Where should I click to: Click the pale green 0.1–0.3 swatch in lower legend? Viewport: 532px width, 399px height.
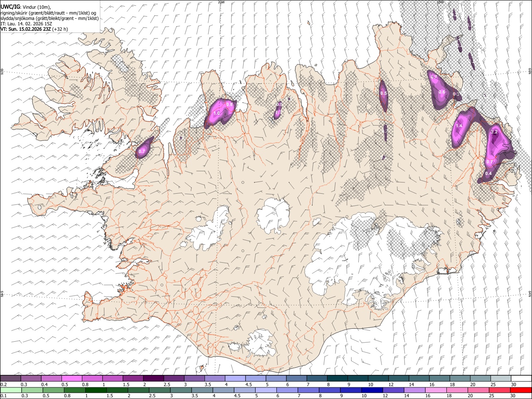(x=11, y=390)
